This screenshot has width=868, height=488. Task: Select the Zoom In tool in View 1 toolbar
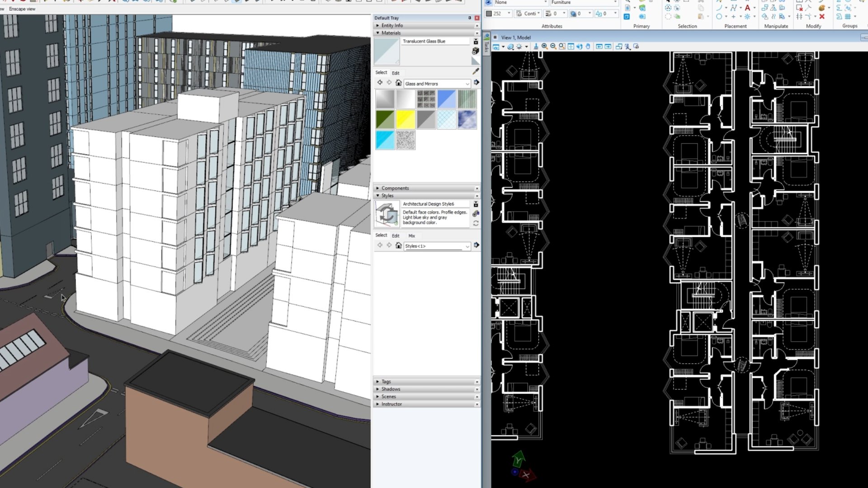click(x=544, y=46)
